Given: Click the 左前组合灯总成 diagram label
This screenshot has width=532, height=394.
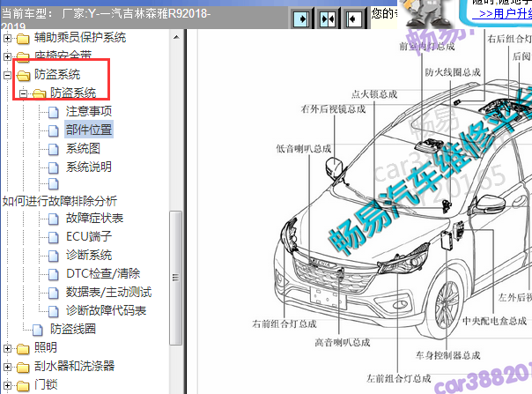Looking at the screenshot, I should (398, 379).
